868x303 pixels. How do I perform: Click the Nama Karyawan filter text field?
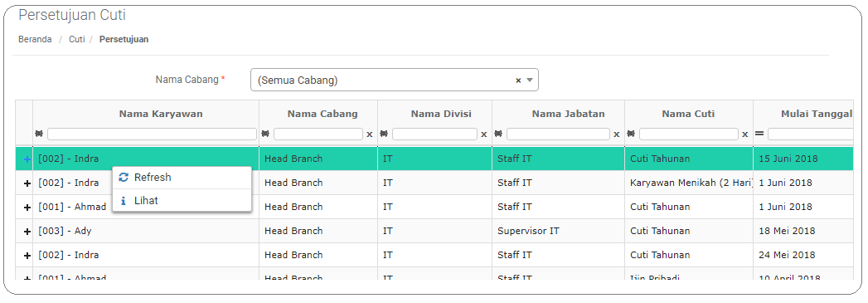coord(153,134)
